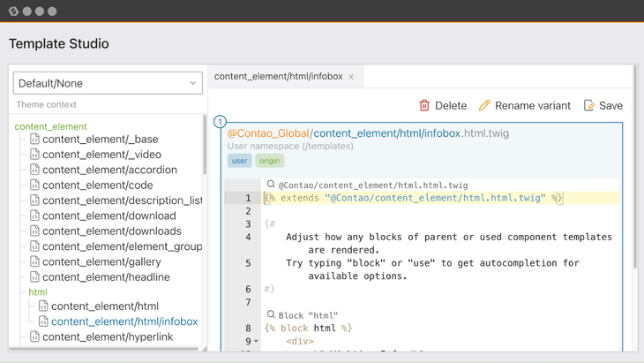
Task: Click the file icon of content_element/gallery
Action: tap(34, 261)
